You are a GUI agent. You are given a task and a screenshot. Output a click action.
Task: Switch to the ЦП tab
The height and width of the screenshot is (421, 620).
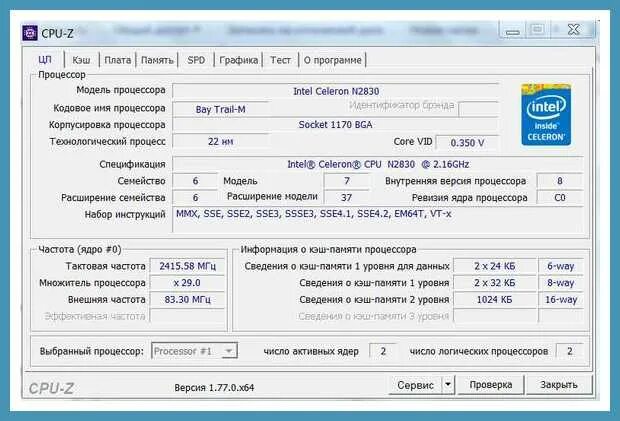point(45,60)
